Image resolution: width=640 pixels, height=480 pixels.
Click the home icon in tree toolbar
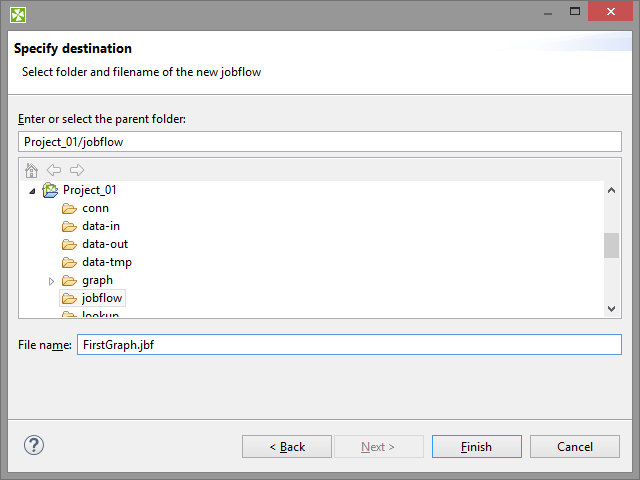(31, 170)
